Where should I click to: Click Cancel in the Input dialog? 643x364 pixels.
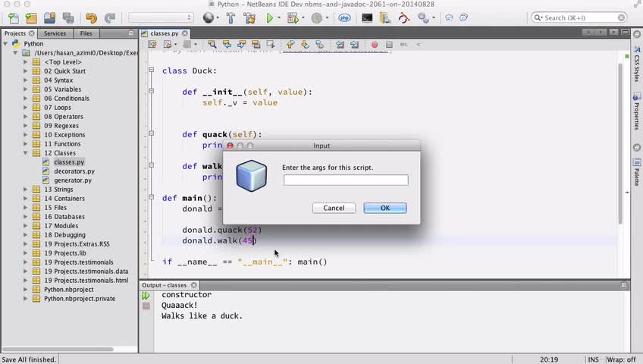point(334,208)
